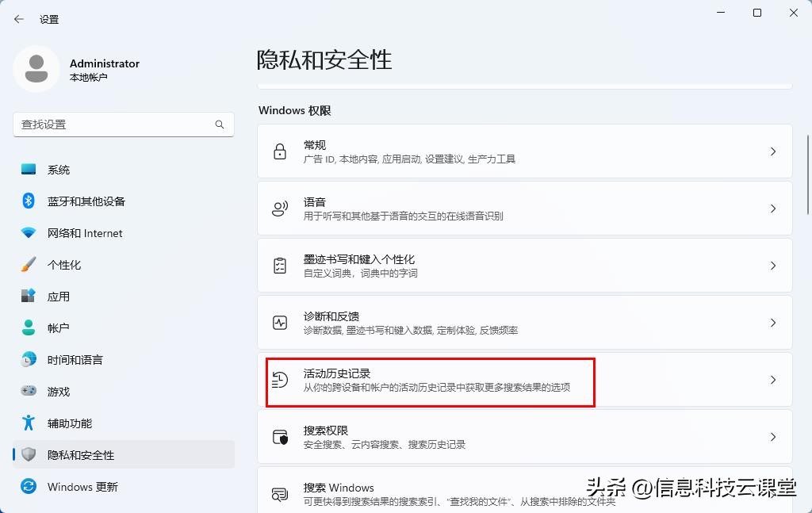This screenshot has height=513, width=812.
Task: Open 搜索权限 using its right chevron
Action: [x=773, y=436]
